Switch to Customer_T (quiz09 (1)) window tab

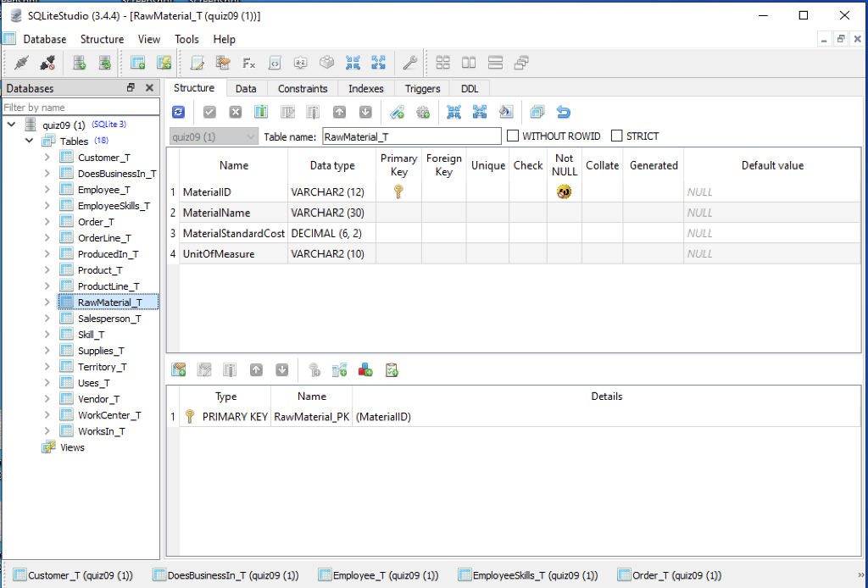74,575
